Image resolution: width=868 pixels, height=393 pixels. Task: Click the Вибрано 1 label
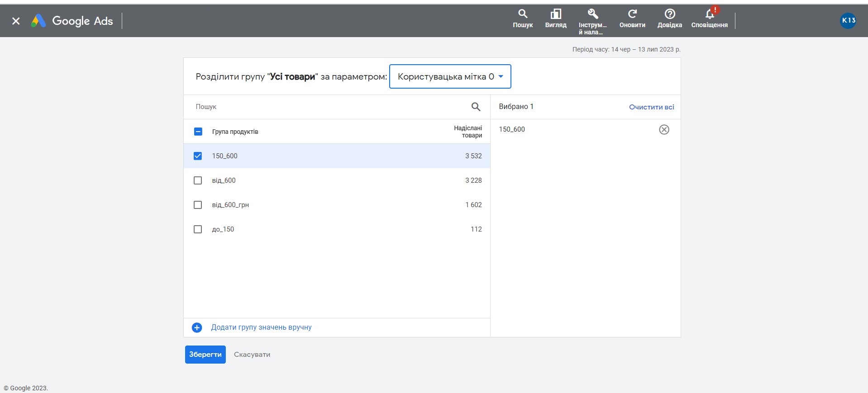coord(516,107)
